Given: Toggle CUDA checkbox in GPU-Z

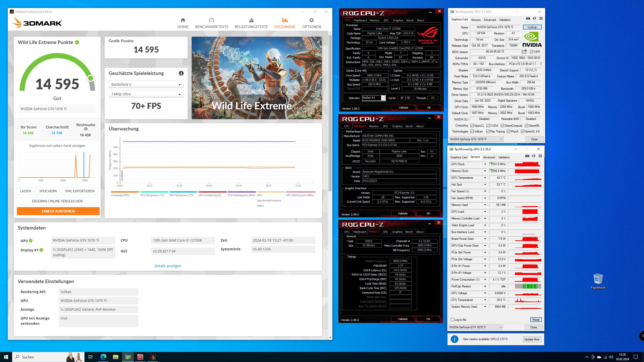Looking at the screenshot, I should pos(488,126).
